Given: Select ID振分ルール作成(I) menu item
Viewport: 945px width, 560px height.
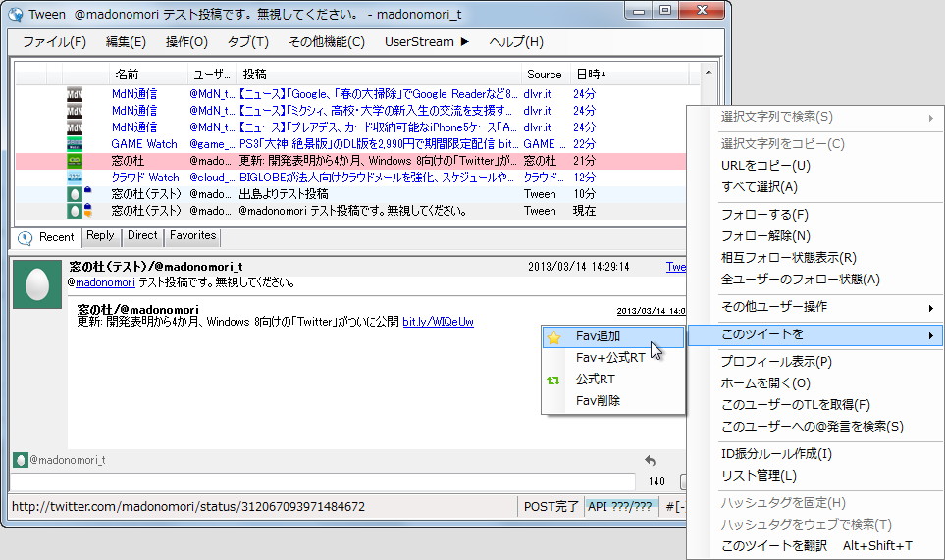Looking at the screenshot, I should pyautogui.click(x=815, y=454).
